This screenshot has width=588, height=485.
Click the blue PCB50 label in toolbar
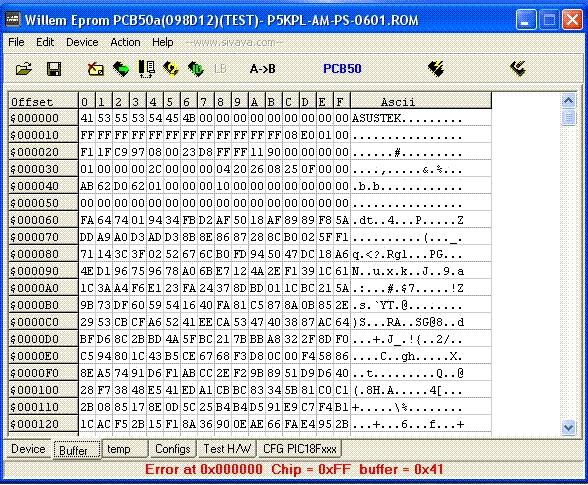point(342,69)
